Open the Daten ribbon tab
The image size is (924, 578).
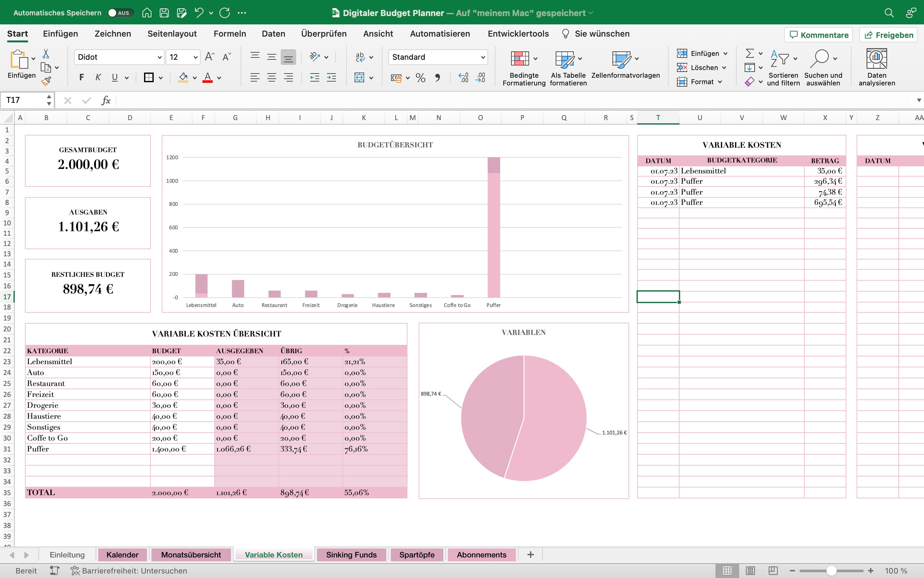click(x=273, y=34)
